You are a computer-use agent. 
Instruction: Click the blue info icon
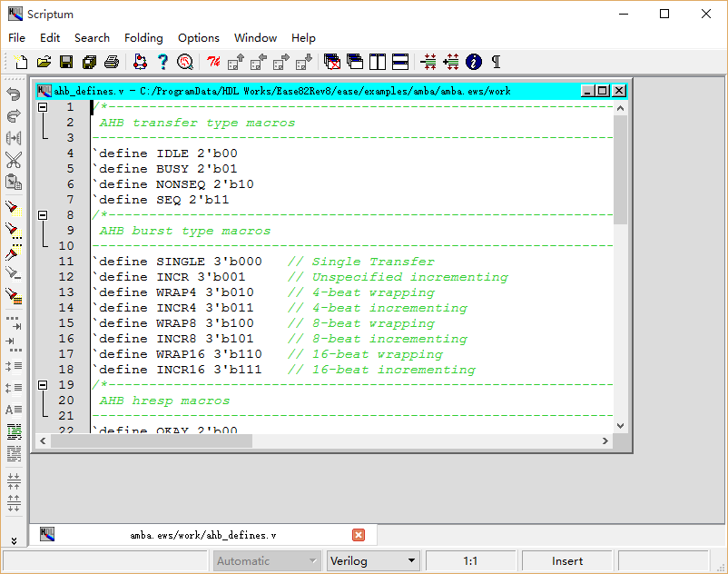tap(473, 62)
